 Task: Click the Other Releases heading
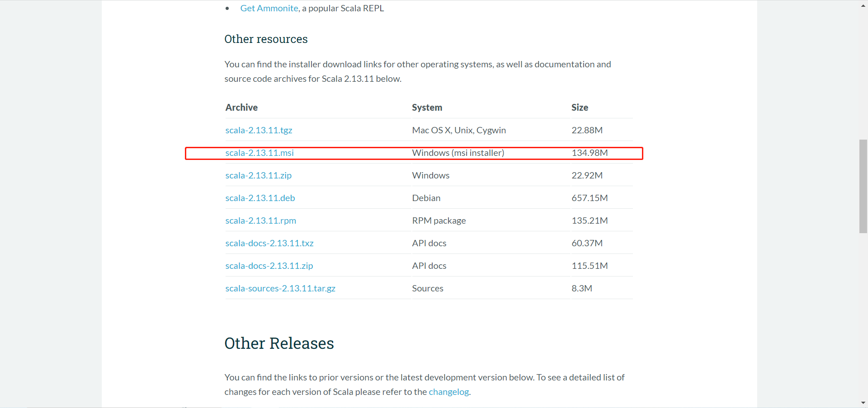pos(279,343)
